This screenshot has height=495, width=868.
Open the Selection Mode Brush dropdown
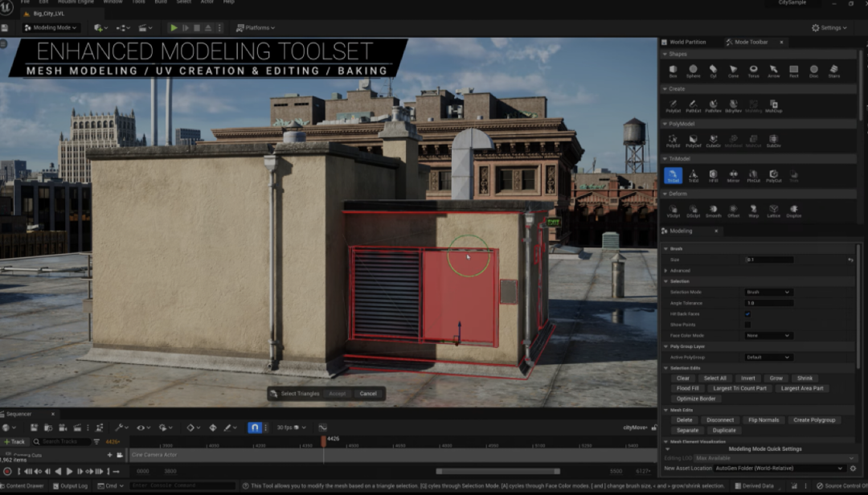click(768, 292)
